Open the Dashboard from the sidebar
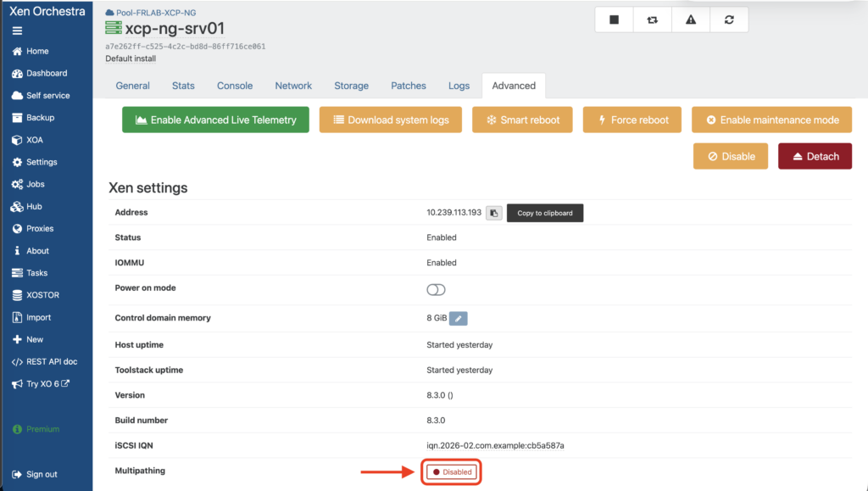The height and width of the screenshot is (491, 868). (x=46, y=73)
